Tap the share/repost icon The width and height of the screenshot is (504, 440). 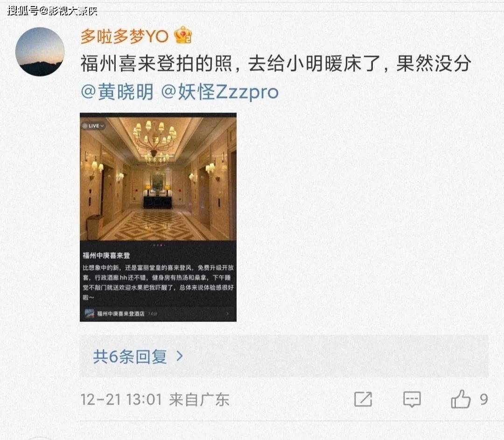(x=363, y=399)
